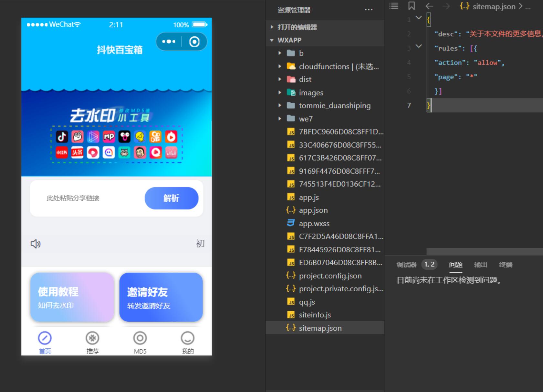
Task: Select the MD5 icon in the tab bar
Action: (x=140, y=338)
